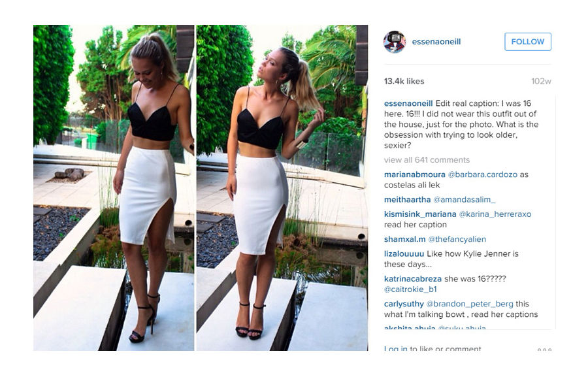
Task: Open the three-dot more options menu
Action: click(544, 350)
